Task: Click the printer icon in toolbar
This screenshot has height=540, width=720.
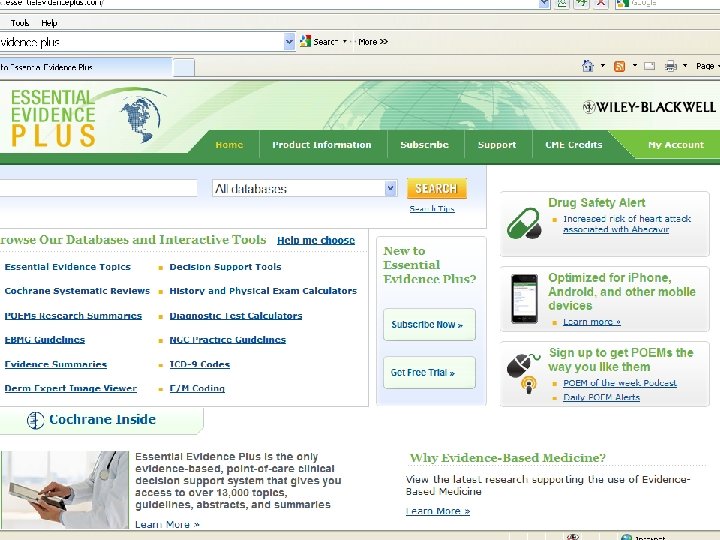Action: (670, 67)
